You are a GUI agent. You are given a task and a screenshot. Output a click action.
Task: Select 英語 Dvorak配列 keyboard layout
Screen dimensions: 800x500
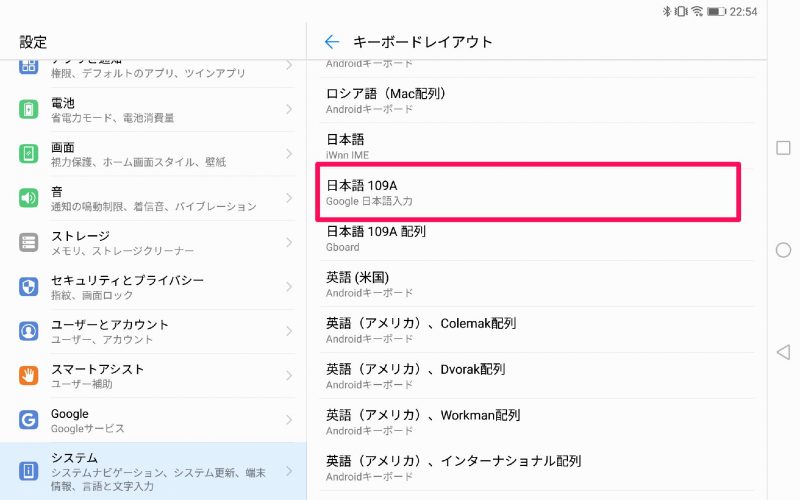[x=537, y=376]
